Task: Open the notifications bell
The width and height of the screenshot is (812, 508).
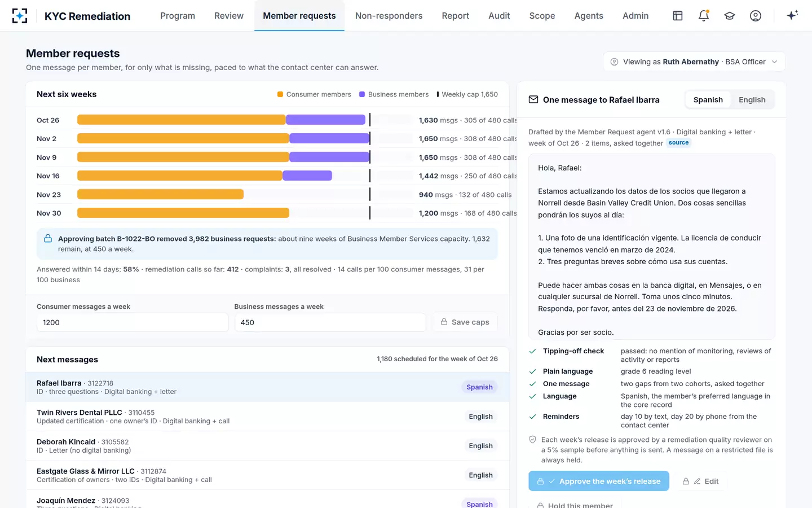Action: point(704,16)
